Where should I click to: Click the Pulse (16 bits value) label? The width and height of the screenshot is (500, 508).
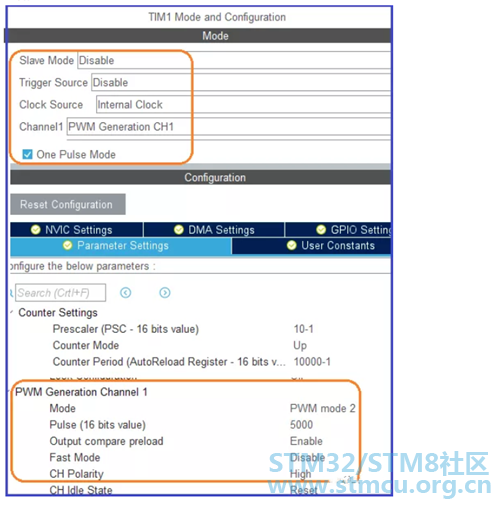click(x=97, y=425)
